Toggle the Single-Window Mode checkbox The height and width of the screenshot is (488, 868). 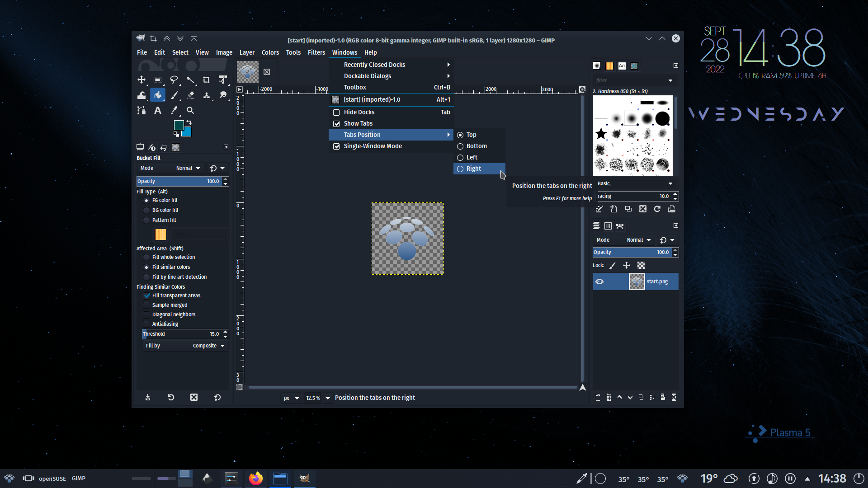tap(336, 146)
